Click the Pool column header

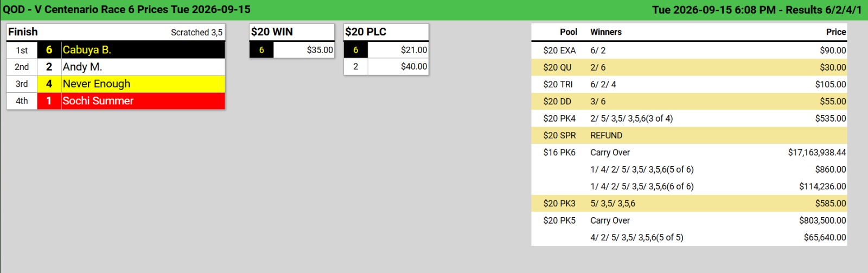pos(569,32)
